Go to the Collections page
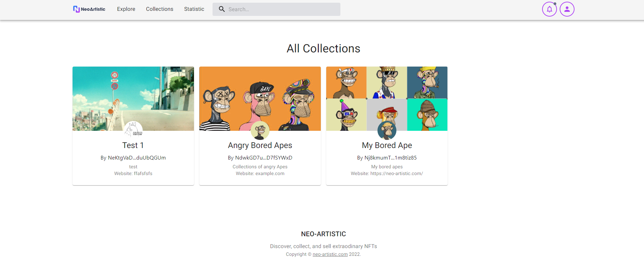644x268 pixels. [x=160, y=9]
